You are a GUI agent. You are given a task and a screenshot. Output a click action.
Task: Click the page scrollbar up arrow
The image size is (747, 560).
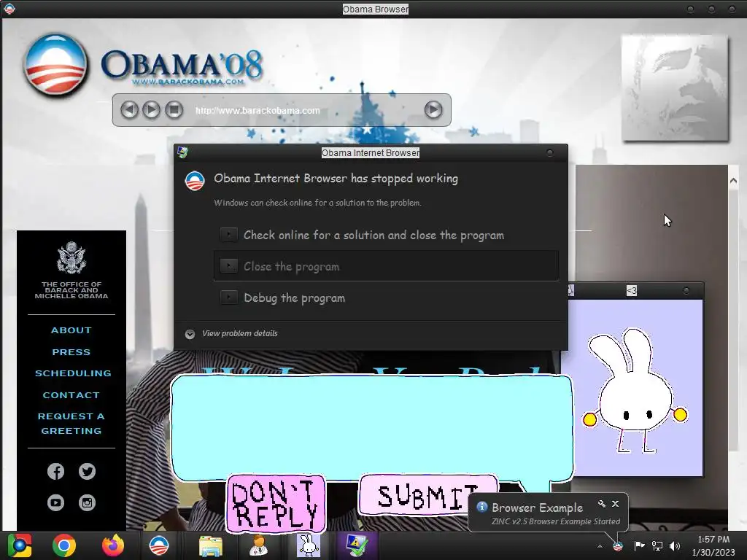coord(733,181)
